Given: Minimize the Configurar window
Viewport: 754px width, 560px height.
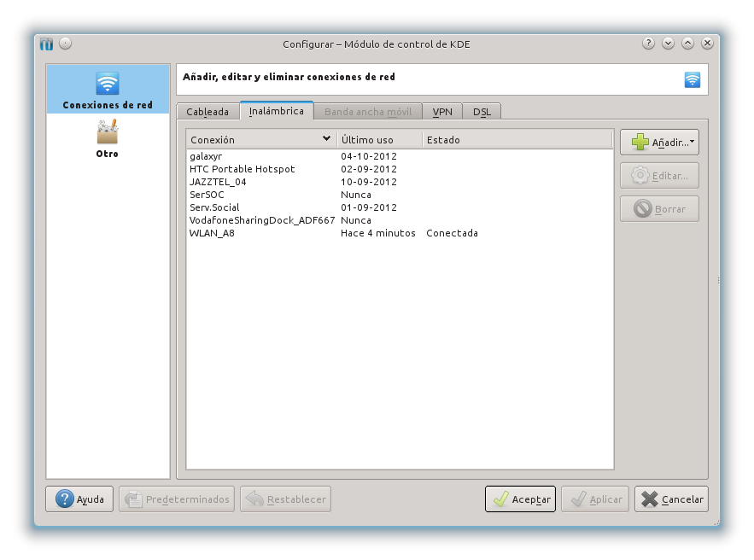Looking at the screenshot, I should [668, 44].
